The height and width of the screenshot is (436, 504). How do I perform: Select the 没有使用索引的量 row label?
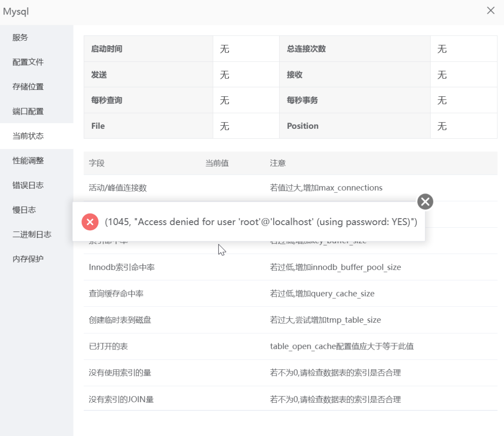click(x=120, y=373)
